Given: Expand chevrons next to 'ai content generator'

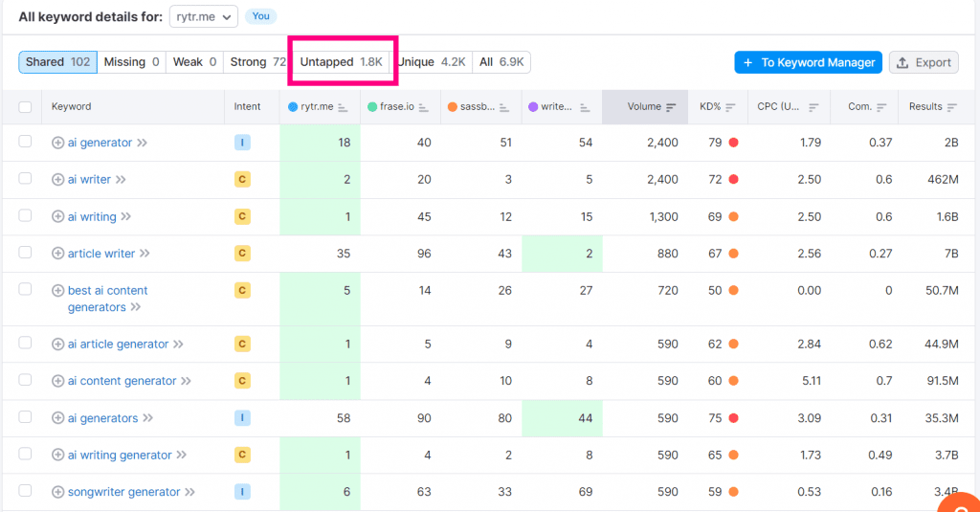Looking at the screenshot, I should (x=186, y=381).
